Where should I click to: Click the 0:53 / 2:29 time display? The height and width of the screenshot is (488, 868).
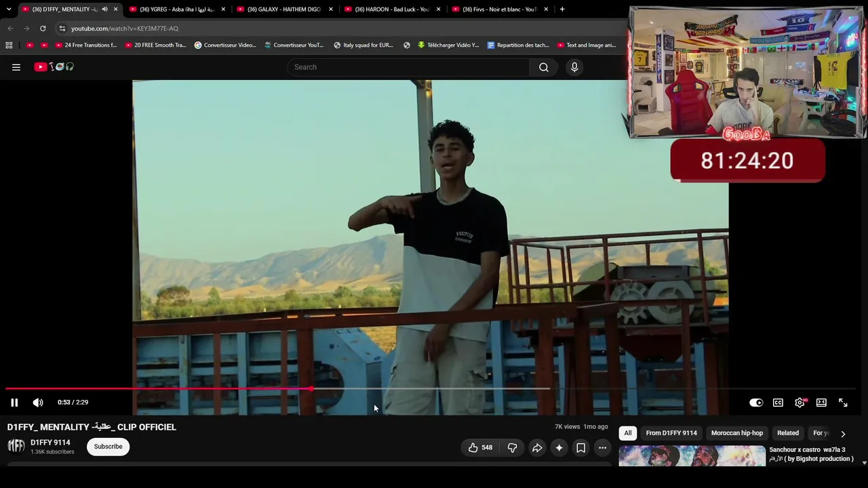coord(73,403)
